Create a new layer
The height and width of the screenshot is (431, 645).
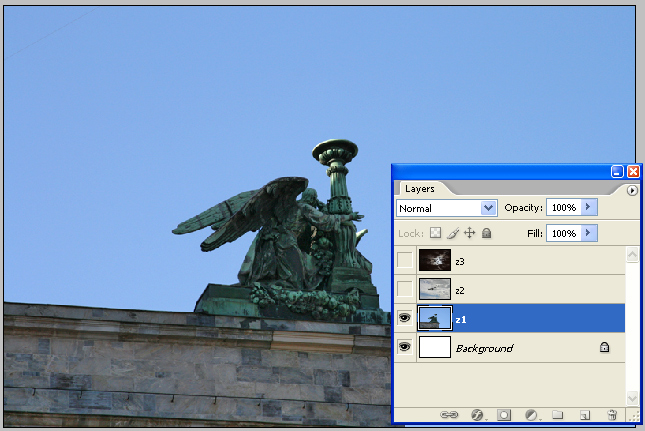pos(585,415)
